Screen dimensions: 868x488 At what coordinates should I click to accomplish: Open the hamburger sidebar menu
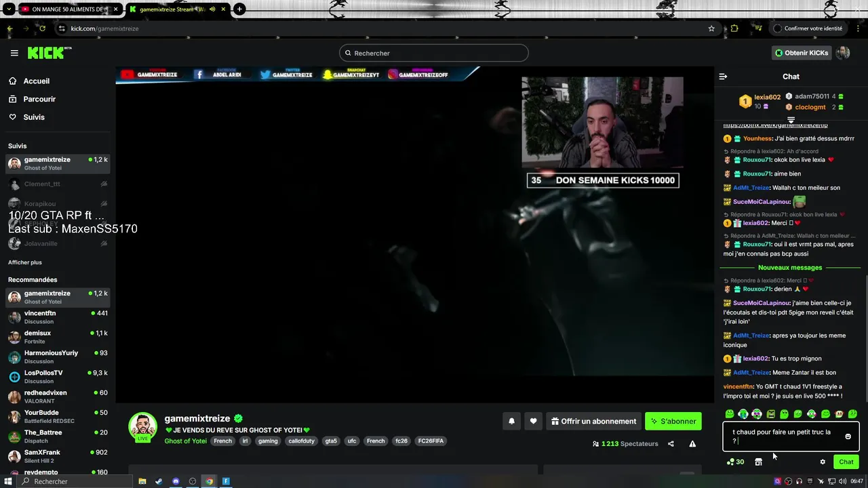pos(14,53)
